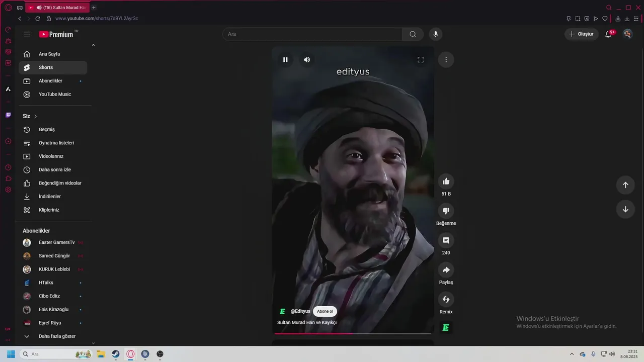The image size is (644, 362).
Task: Open notifications bell showing 9+
Action: [x=608, y=34]
